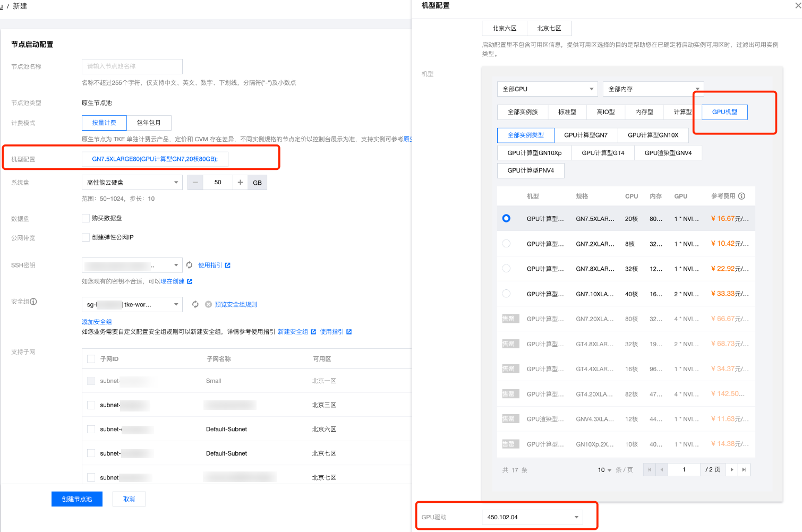802x532 pixels.
Task: Choose 按量计费 billing mode
Action: (x=104, y=123)
